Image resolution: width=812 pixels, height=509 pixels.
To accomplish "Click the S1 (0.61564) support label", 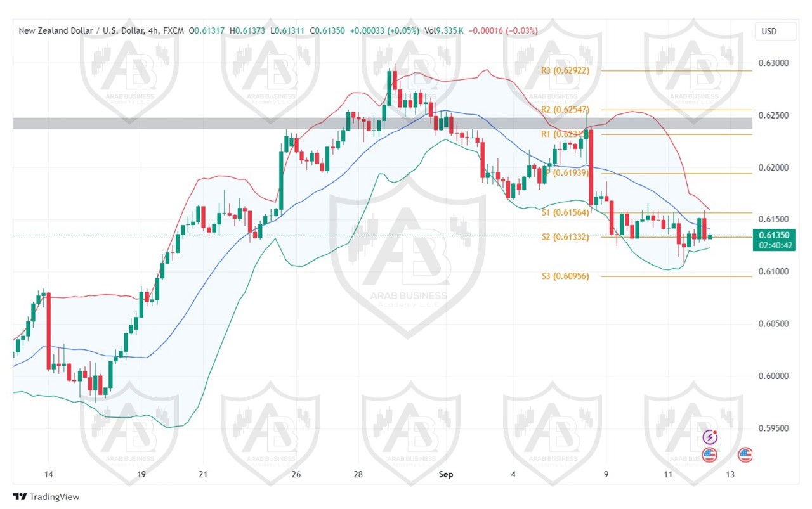I will tap(565, 212).
